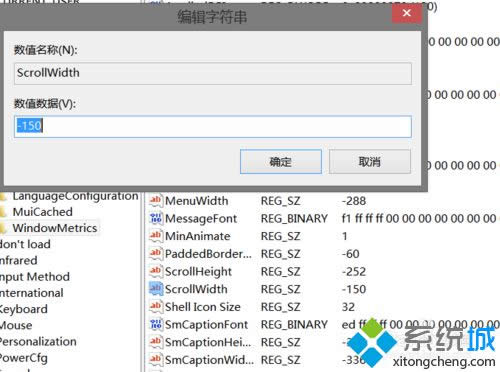Select the Keyboard registry key
500x372 pixels.
(24, 309)
